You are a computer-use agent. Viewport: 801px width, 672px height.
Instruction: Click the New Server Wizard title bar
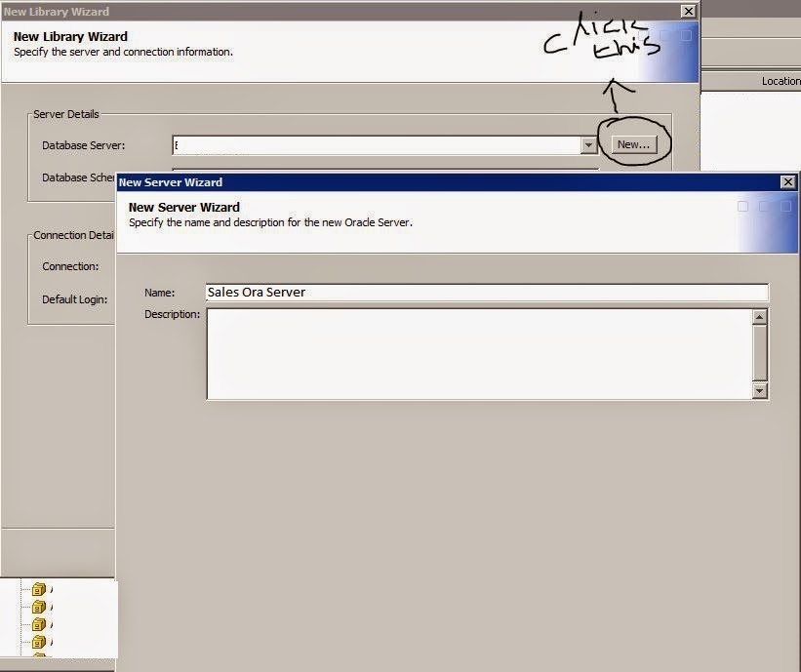pyautogui.click(x=390, y=182)
